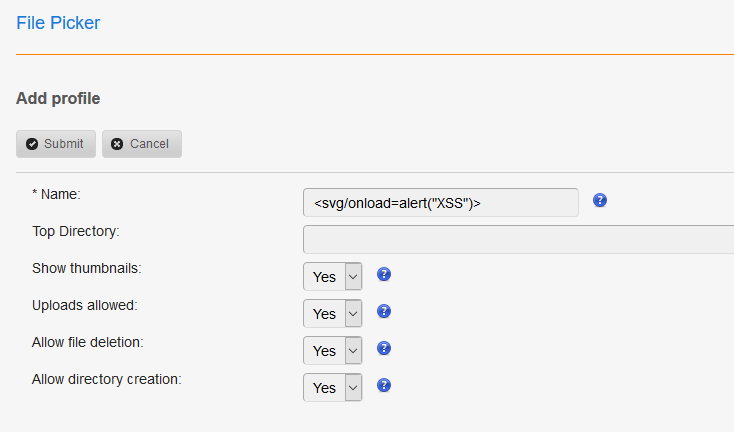Focus the Name text field
The width and height of the screenshot is (734, 432).
(440, 203)
